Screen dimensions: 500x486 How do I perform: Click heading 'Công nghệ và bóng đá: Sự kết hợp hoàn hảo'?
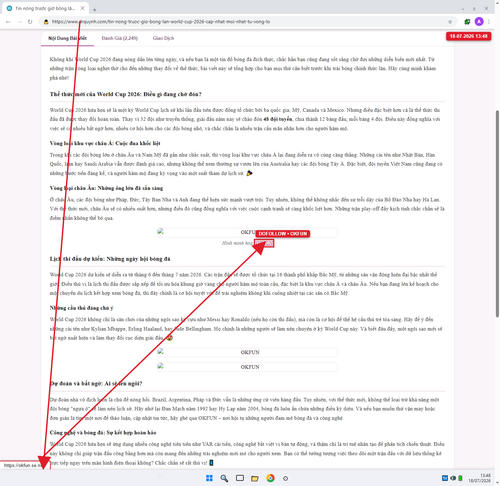click(x=103, y=433)
